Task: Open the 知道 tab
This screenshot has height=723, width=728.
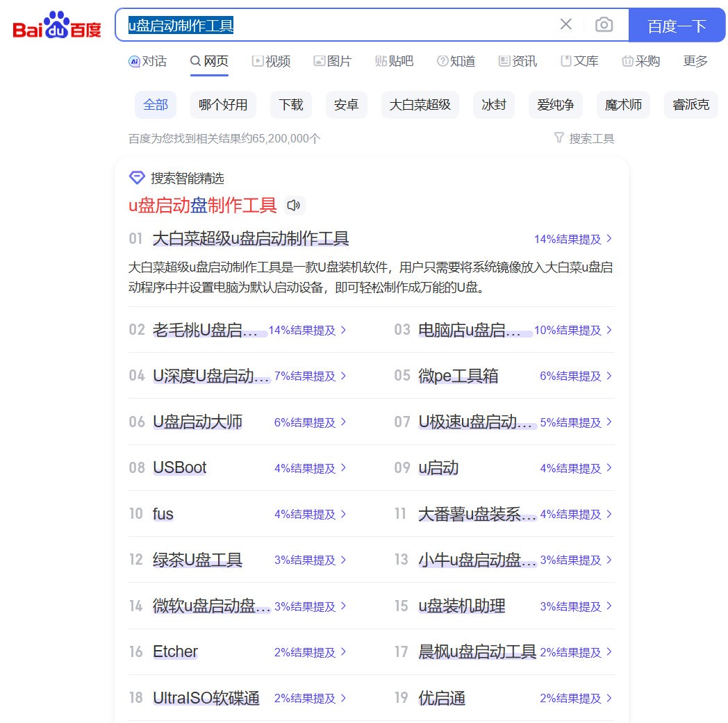Action: point(456,61)
